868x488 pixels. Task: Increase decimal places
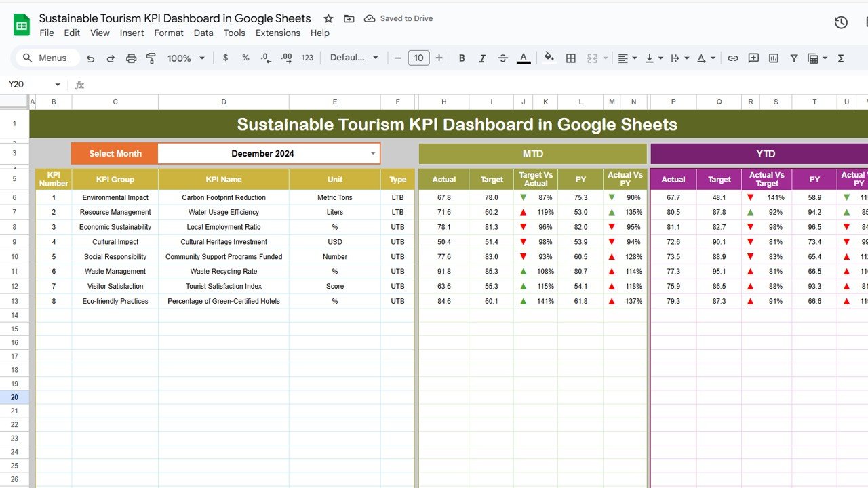click(286, 58)
